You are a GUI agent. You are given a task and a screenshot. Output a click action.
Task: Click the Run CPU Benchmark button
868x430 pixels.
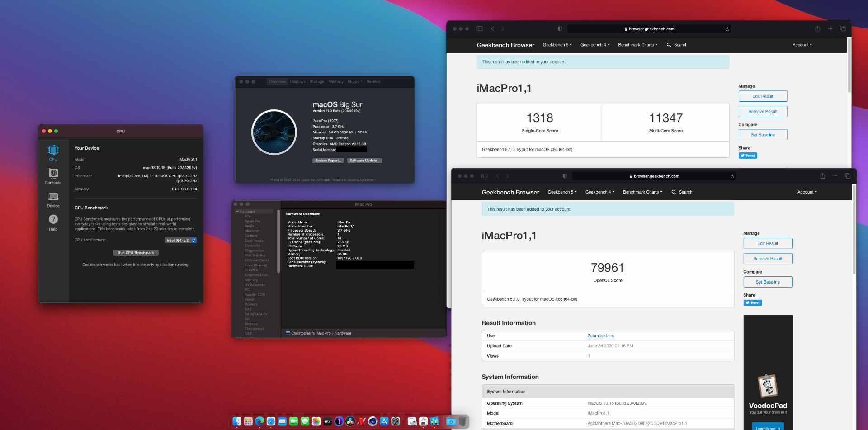point(136,253)
